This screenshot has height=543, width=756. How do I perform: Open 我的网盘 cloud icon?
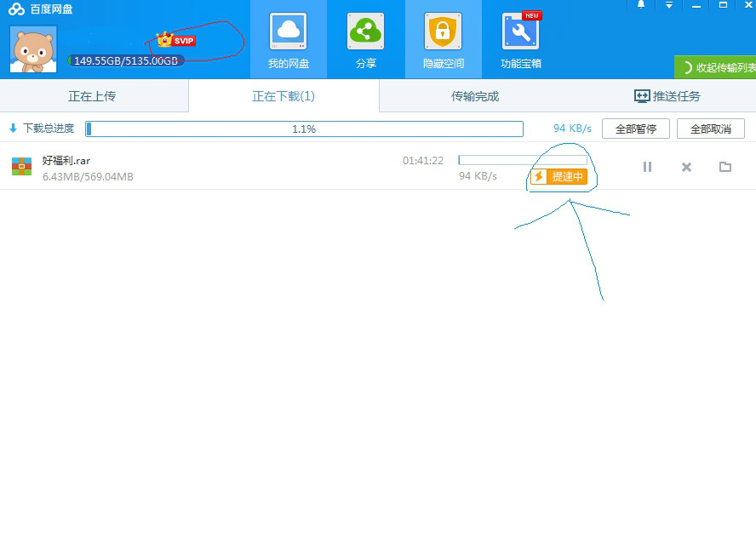pyautogui.click(x=289, y=31)
